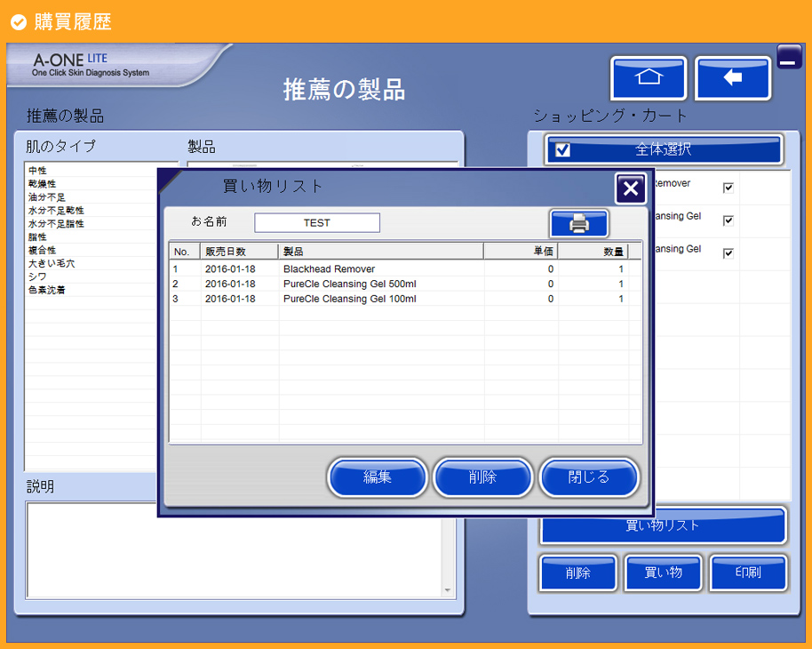Click the back arrow button

[732, 78]
